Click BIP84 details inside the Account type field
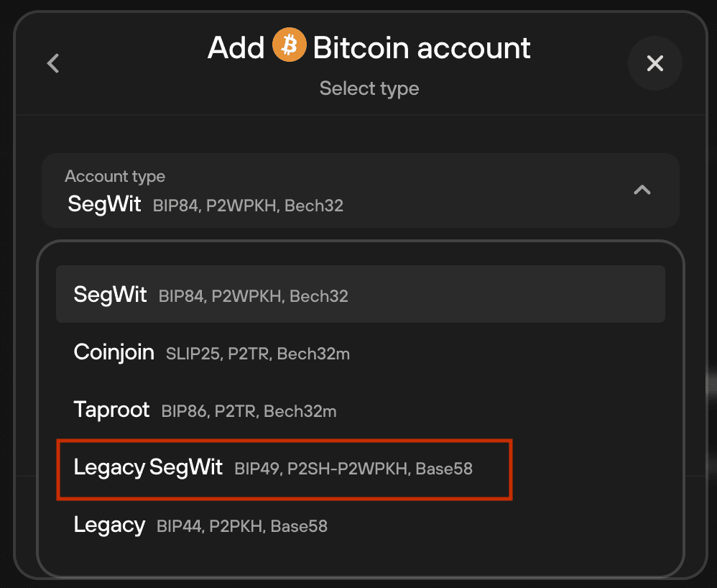The image size is (717, 588). 248,206
